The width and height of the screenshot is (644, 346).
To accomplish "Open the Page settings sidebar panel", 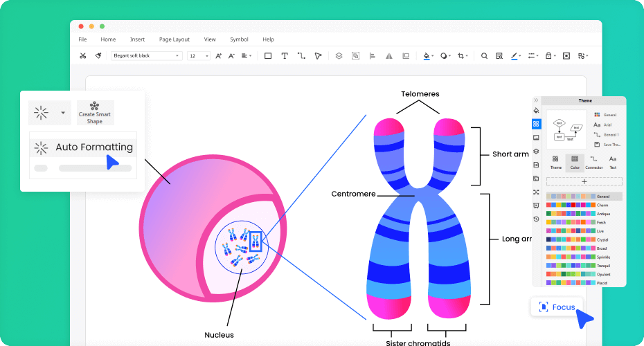I will (x=536, y=165).
